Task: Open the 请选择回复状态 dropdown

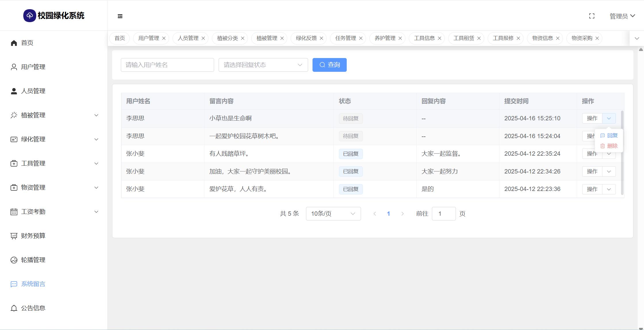Action: click(263, 65)
